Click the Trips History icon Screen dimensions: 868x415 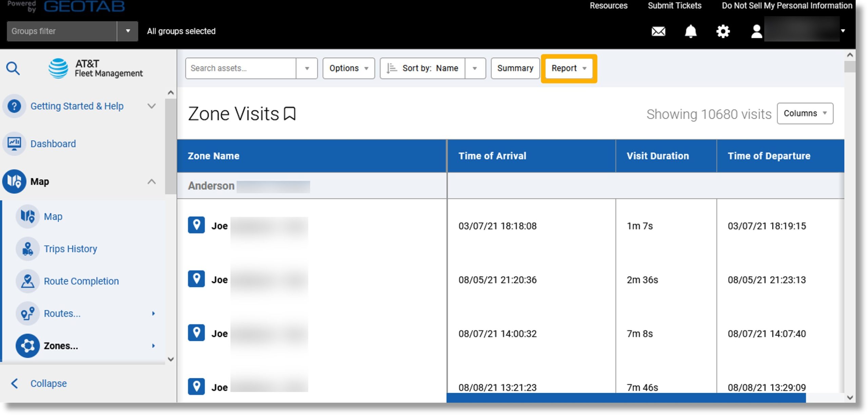coord(28,249)
